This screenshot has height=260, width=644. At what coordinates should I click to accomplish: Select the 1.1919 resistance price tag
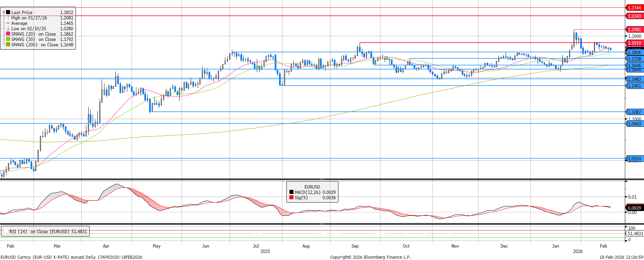click(634, 43)
